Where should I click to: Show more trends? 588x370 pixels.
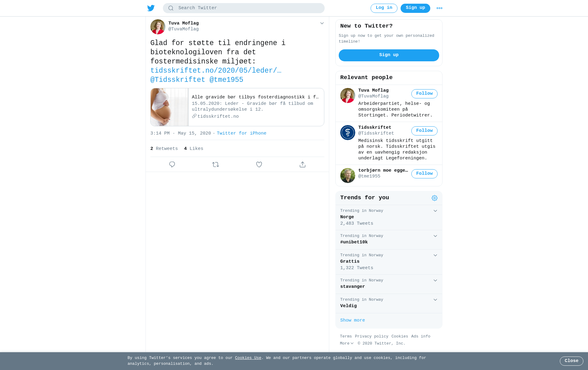click(x=352, y=320)
